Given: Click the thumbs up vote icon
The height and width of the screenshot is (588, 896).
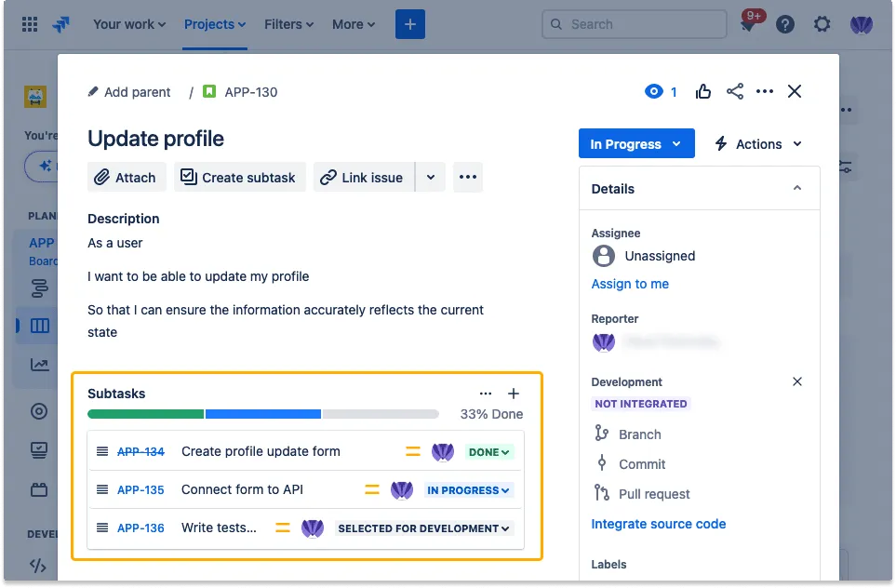Looking at the screenshot, I should pyautogui.click(x=702, y=91).
